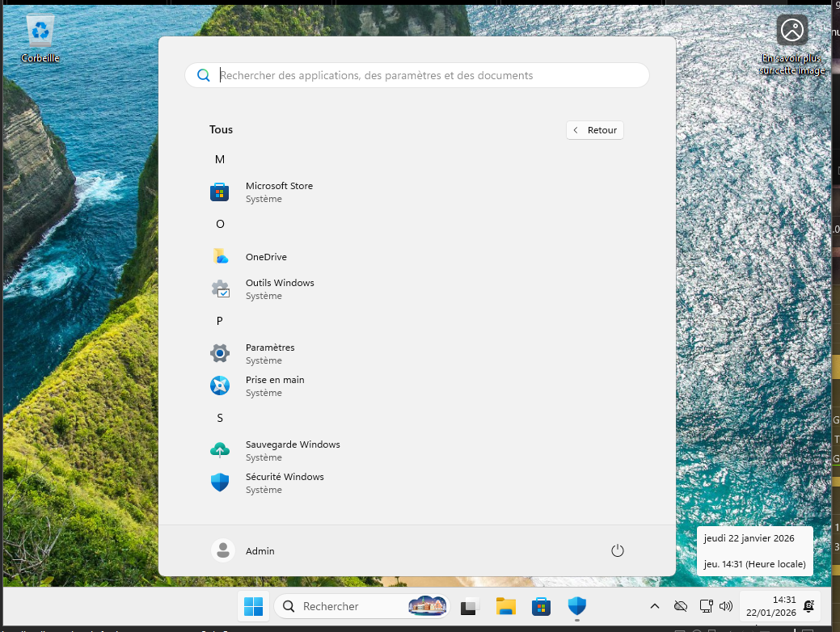This screenshot has width=840, height=632.
Task: Click the Windows Start button
Action: point(253,606)
